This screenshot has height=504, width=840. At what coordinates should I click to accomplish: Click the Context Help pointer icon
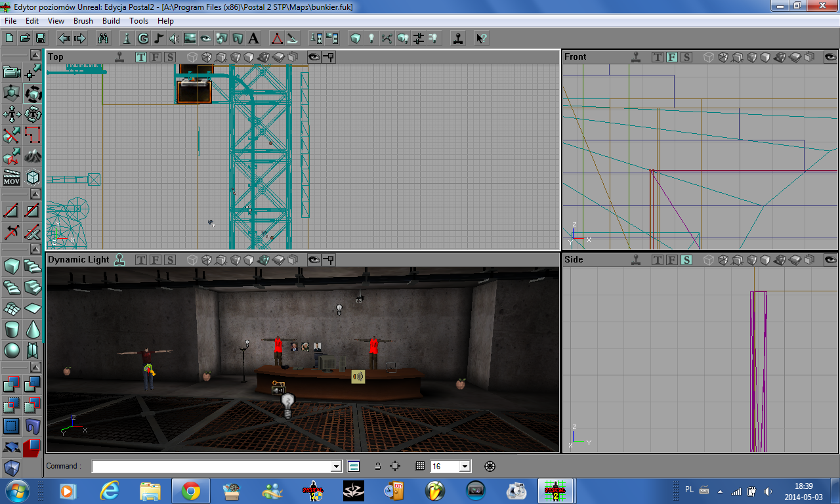[481, 38]
